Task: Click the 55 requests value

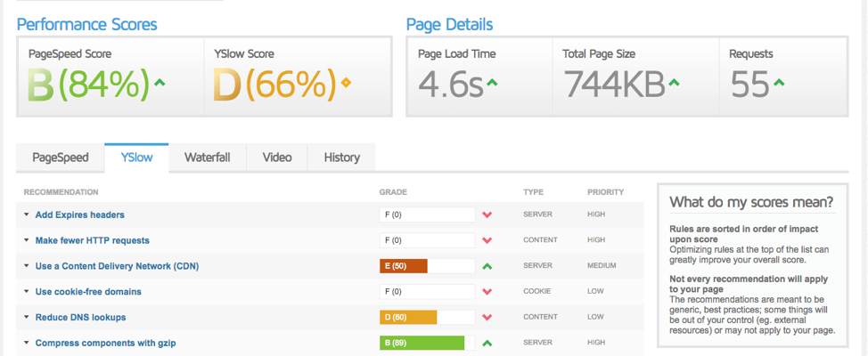Action: pyautogui.click(x=749, y=84)
